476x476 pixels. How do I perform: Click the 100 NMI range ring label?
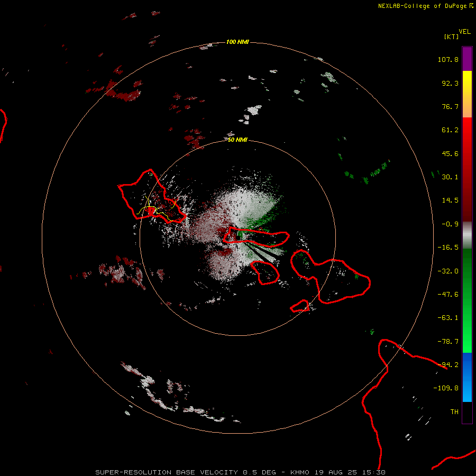(x=237, y=42)
